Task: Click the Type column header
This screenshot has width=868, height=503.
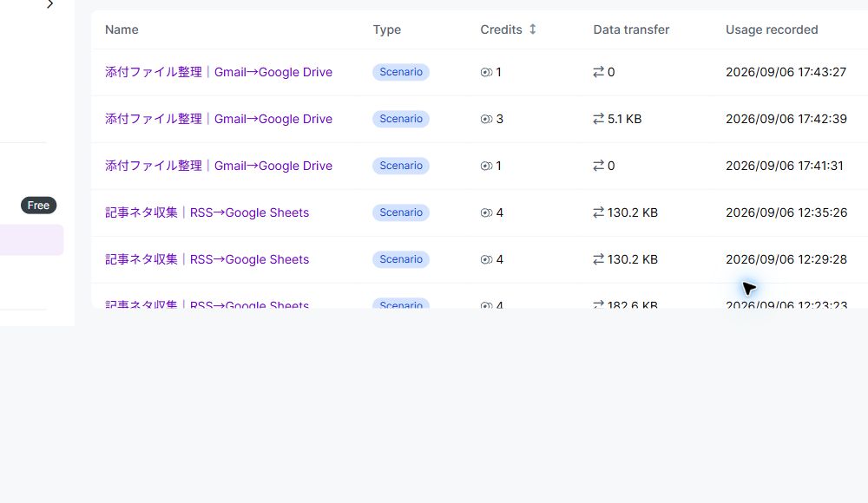Action: click(x=387, y=29)
